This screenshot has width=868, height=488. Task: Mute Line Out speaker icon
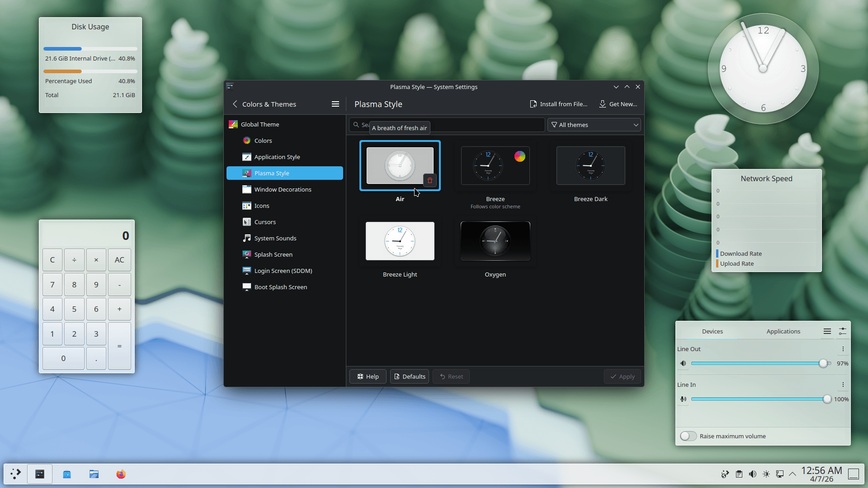(683, 363)
